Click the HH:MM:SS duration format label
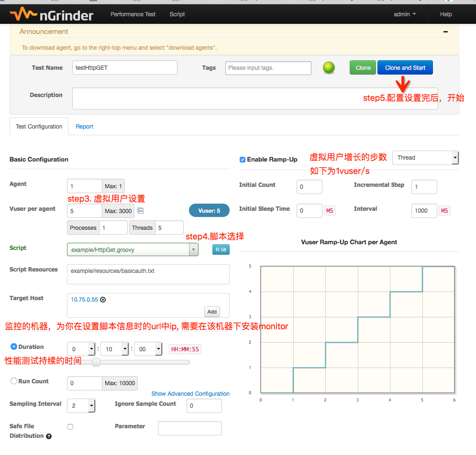476x455 pixels. 185,349
